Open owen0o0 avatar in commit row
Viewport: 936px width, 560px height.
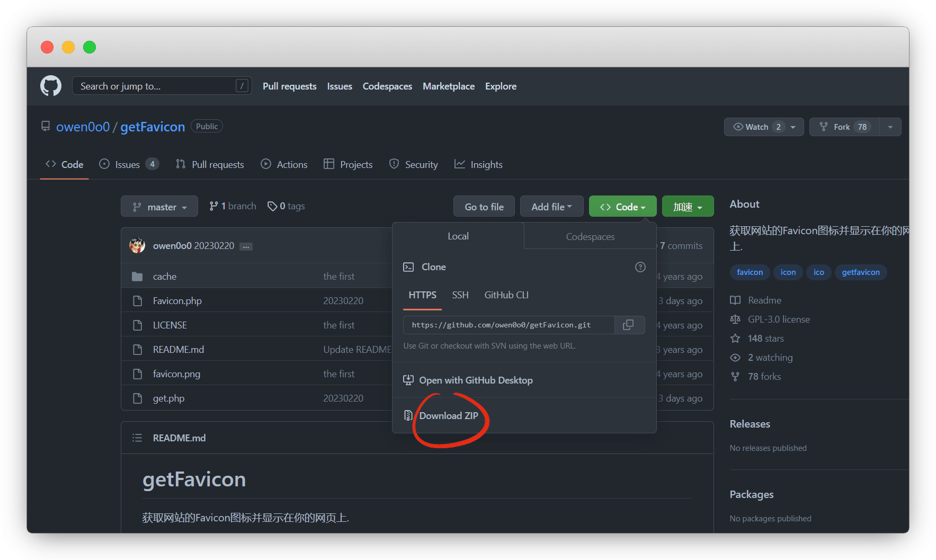click(x=137, y=246)
